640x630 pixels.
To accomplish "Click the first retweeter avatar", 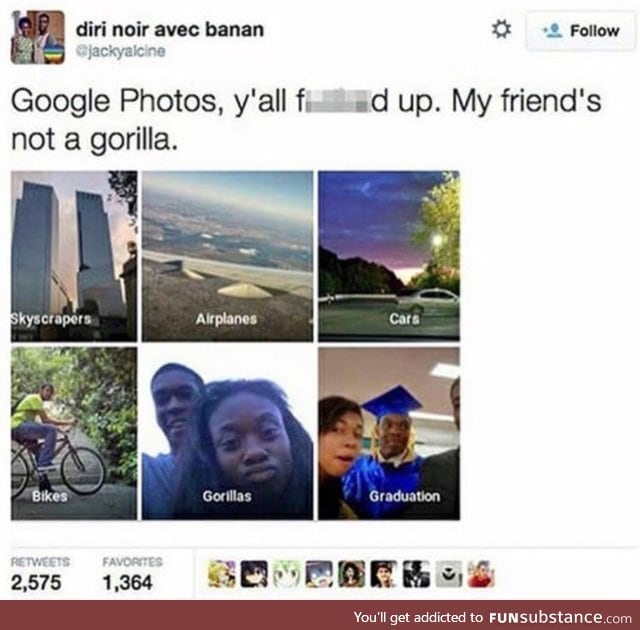I will tap(222, 574).
